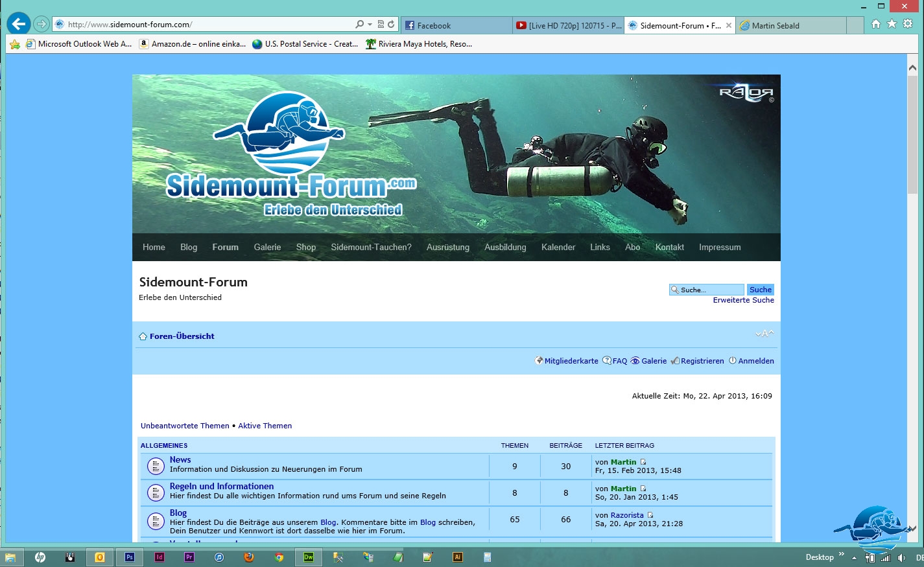Screen dimensions: 924x567
Task: Click the Suche search button
Action: point(760,290)
